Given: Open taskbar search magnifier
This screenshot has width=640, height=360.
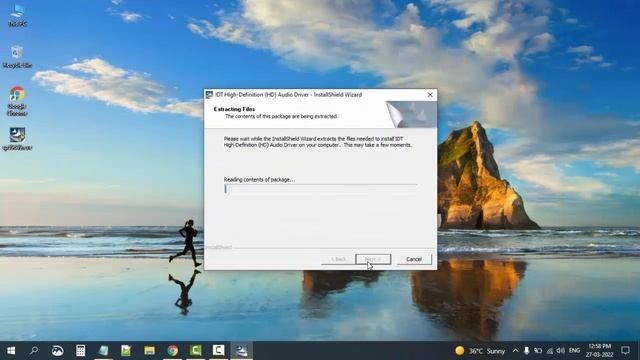Looking at the screenshot, I should [x=34, y=351].
